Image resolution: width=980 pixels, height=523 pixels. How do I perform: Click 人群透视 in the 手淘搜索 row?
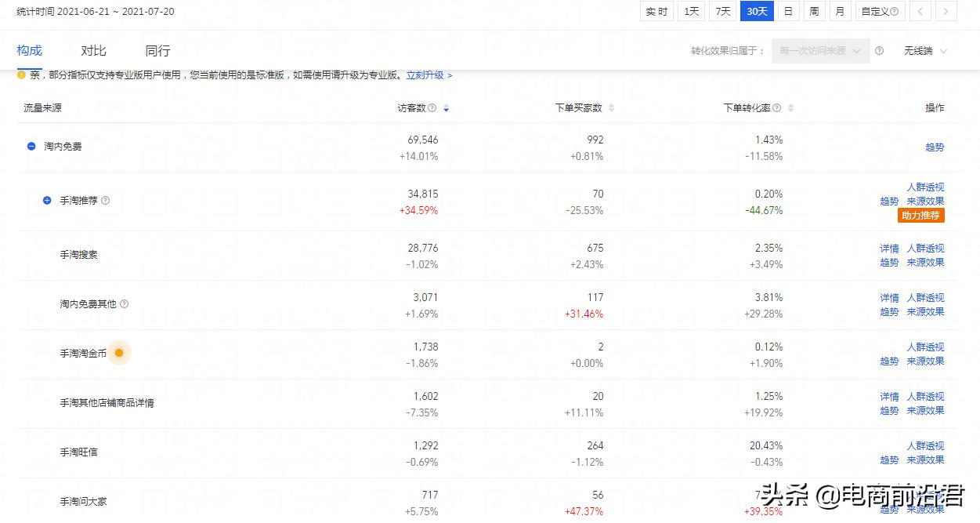tap(925, 248)
